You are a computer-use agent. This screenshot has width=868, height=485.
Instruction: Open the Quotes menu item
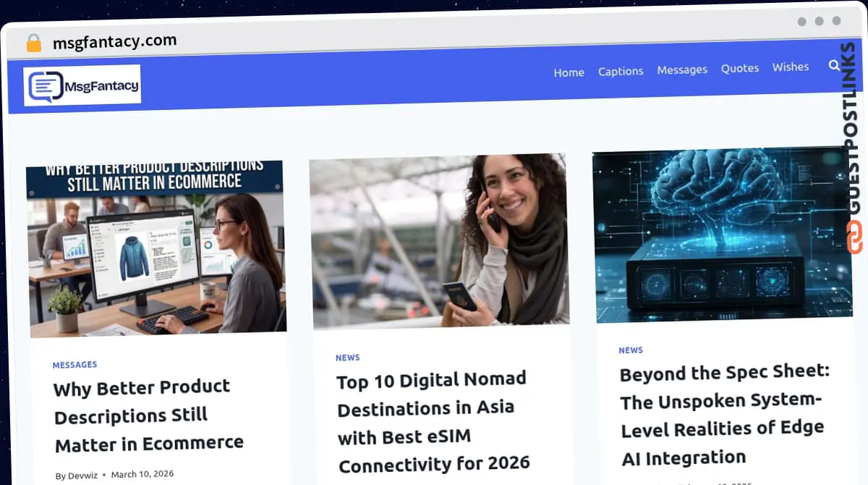(x=740, y=68)
